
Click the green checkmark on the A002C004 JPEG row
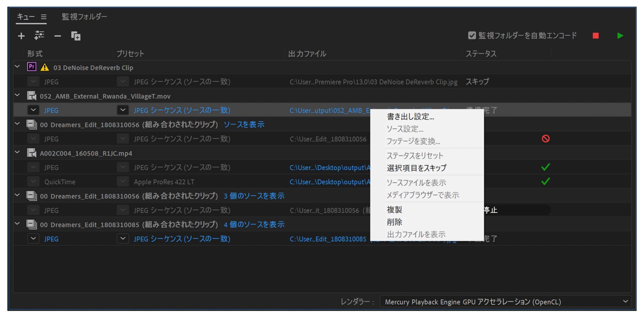[545, 167]
